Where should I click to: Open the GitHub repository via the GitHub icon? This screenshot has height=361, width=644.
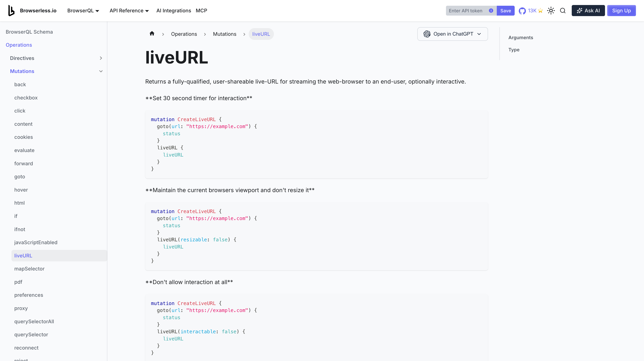pyautogui.click(x=522, y=11)
